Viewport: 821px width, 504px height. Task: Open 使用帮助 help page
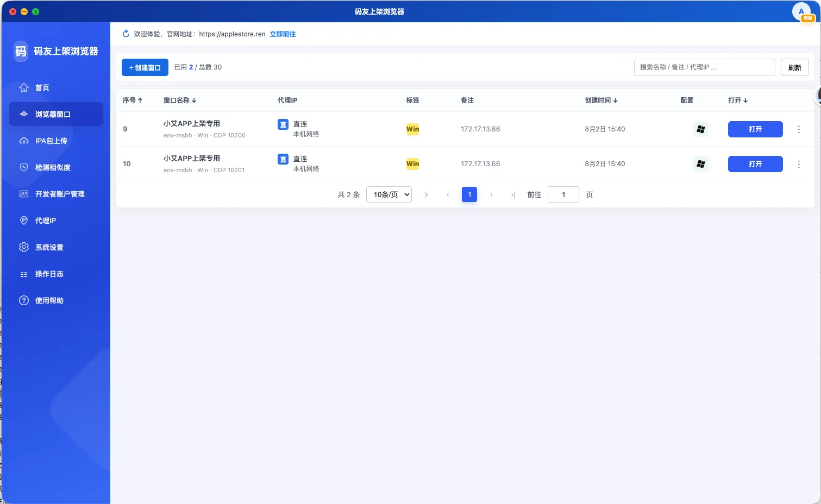56,300
